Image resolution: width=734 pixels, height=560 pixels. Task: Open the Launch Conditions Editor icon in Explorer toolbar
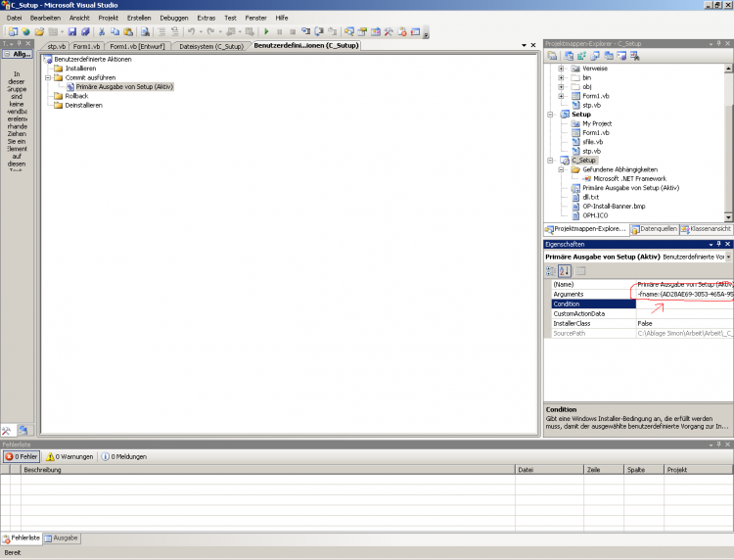click(x=635, y=56)
